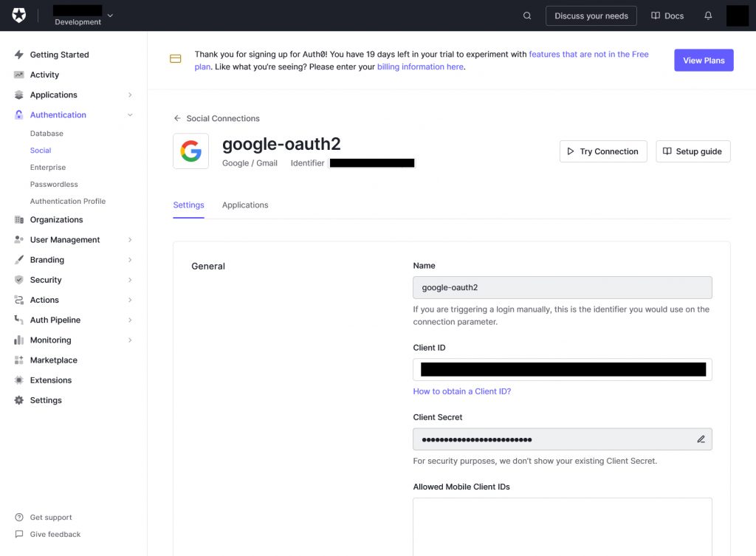Expand the Auth Pipeline chevron
The width and height of the screenshot is (756, 556).
coord(130,320)
